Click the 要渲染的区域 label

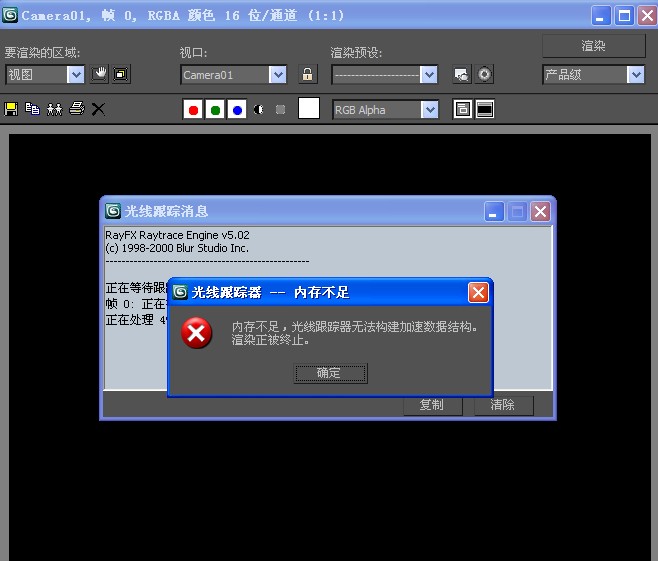click(42, 53)
